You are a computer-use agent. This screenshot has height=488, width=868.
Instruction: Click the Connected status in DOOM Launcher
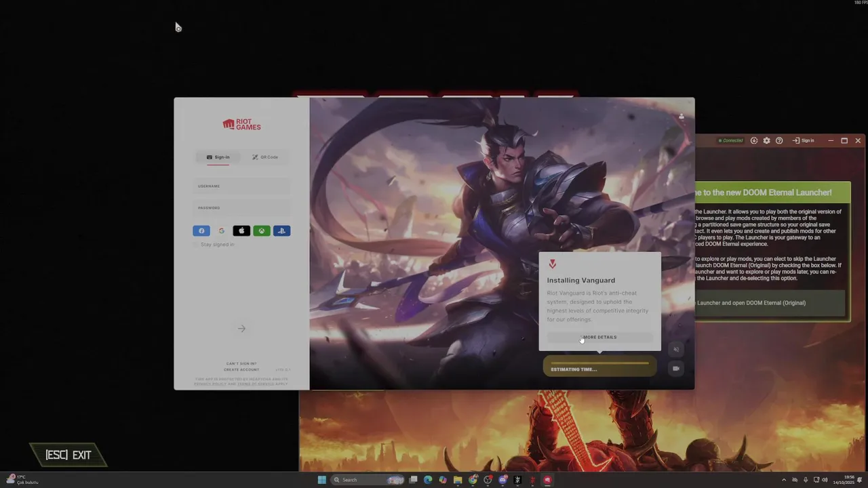(x=731, y=141)
